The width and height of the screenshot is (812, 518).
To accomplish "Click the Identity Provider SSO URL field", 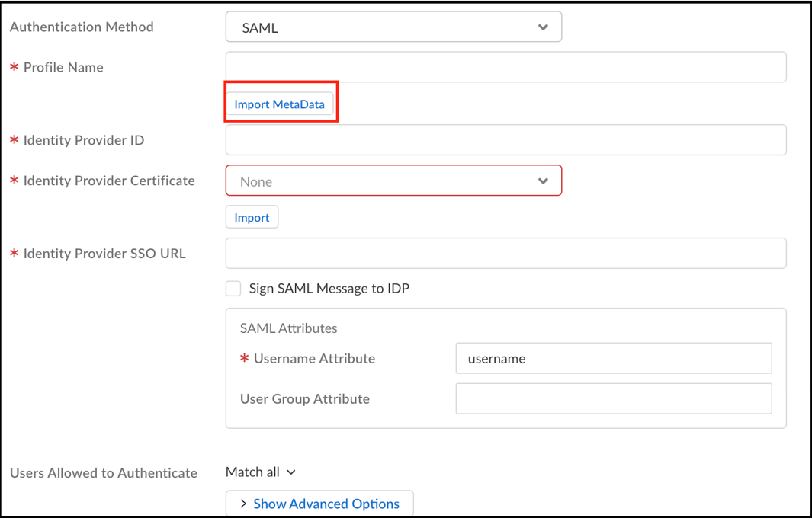I will [505, 254].
